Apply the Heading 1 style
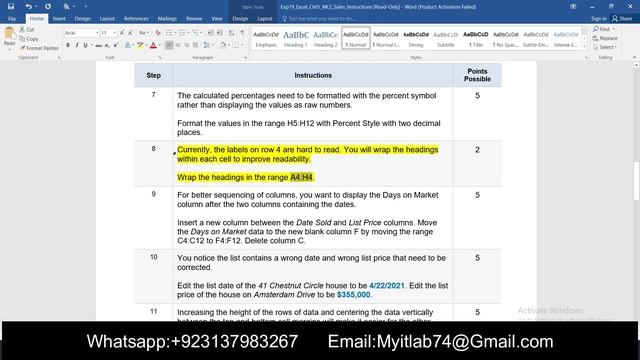Viewport: 640px width, 360px height. 296,39
